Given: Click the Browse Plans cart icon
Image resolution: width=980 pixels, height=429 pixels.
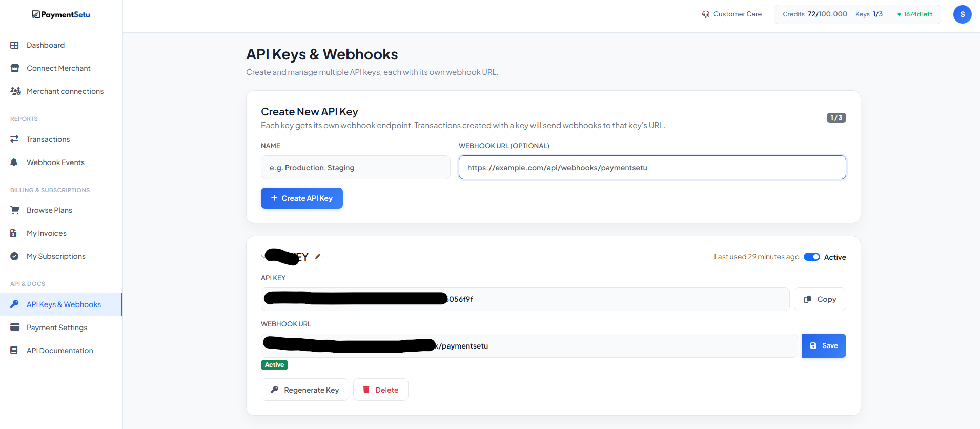Looking at the screenshot, I should (x=15, y=210).
